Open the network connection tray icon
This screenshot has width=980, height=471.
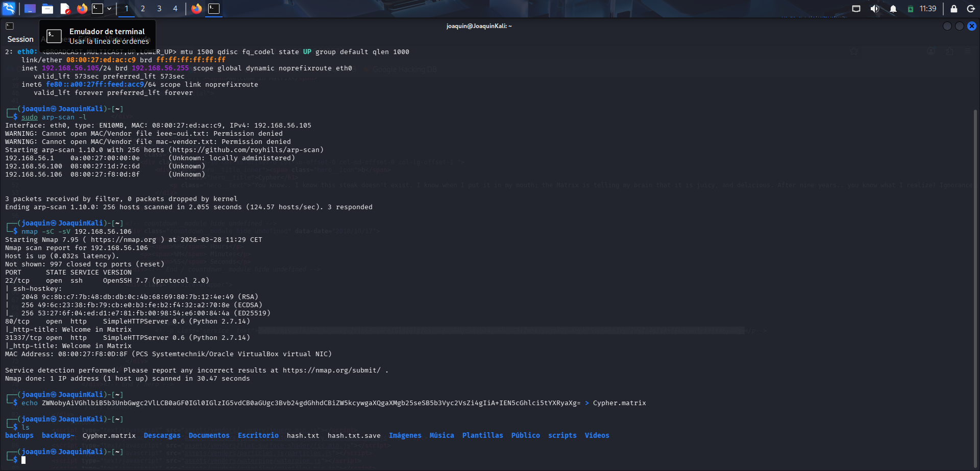pos(856,9)
